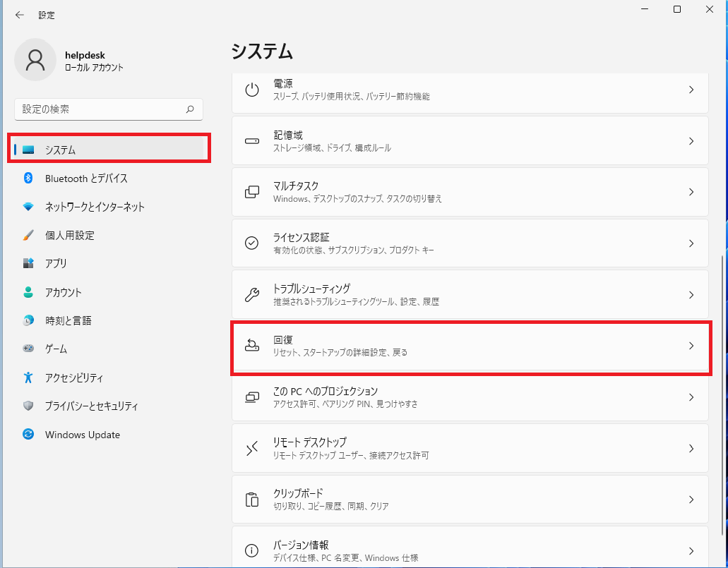Click the network Wi-Fi icon in sidebar
Screen dimensions: 728x568
coord(28,207)
